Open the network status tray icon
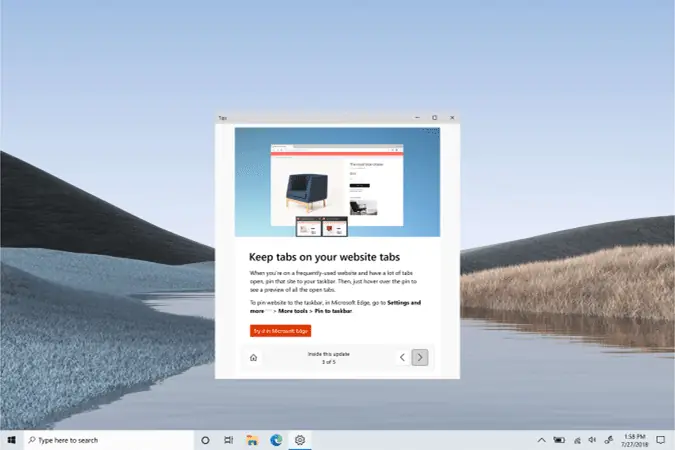Screen dimensions: 675x450 tap(577, 440)
